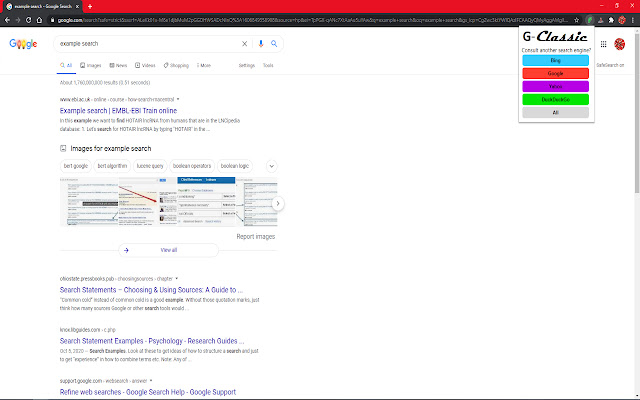Clear the search box with the X icon
This screenshot has height=400, width=640.
(244, 44)
